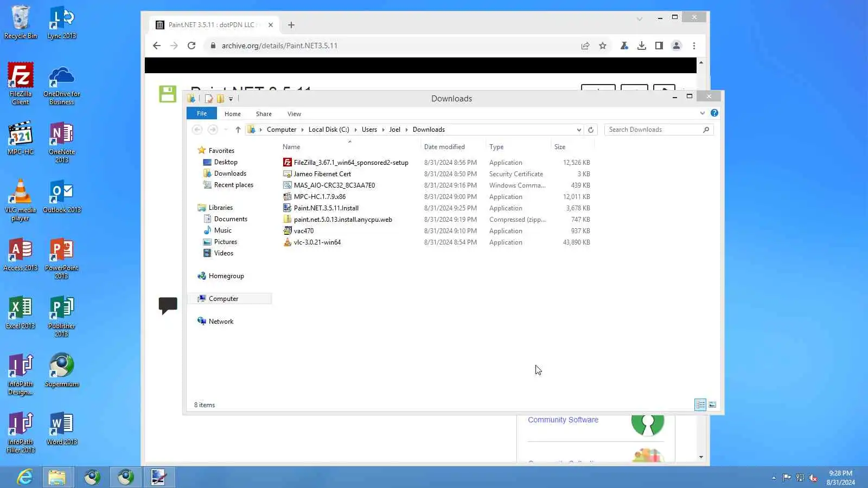Click the Community Software link in browser
This screenshot has height=488, width=868.
pos(563,420)
